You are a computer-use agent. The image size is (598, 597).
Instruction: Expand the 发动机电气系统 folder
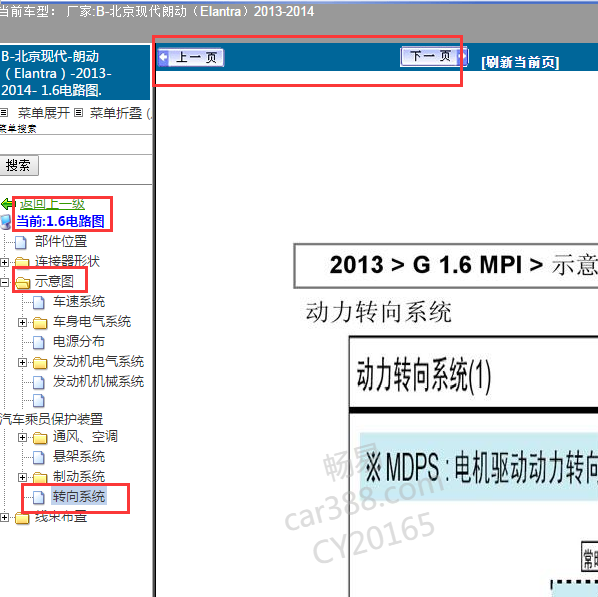(x=23, y=362)
